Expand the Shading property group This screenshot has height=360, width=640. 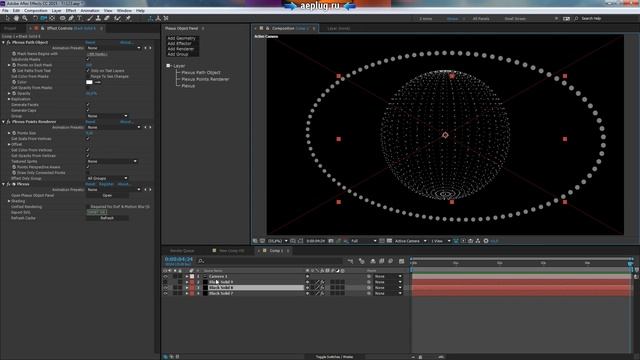click(9, 201)
